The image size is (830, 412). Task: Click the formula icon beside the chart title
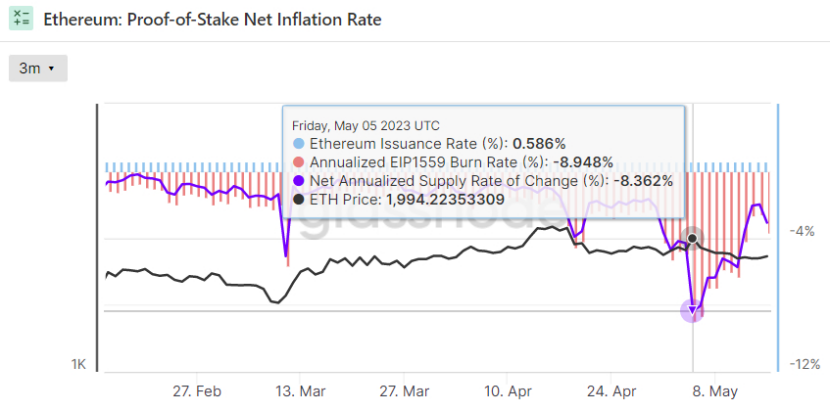point(20,19)
